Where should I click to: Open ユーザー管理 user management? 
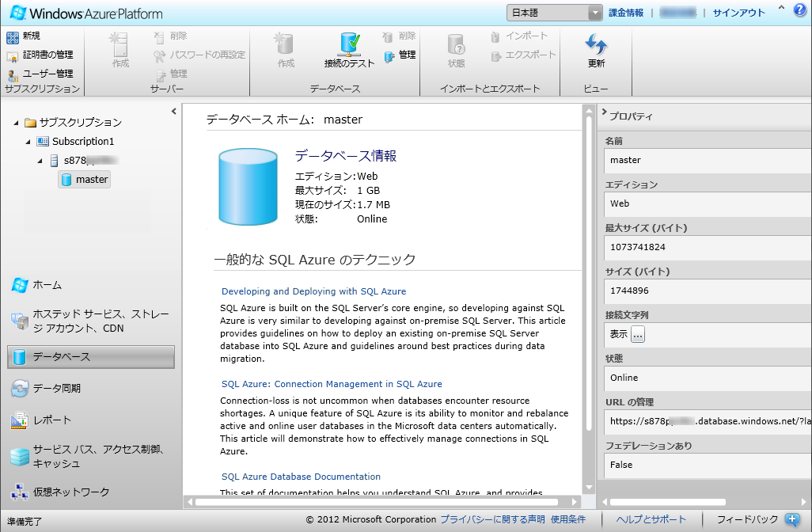tap(40, 74)
